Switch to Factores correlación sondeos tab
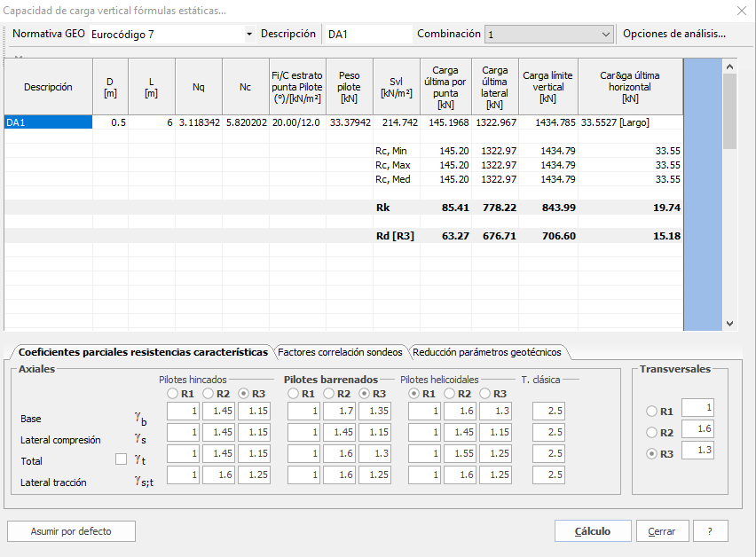This screenshot has width=756, height=557. (x=340, y=352)
